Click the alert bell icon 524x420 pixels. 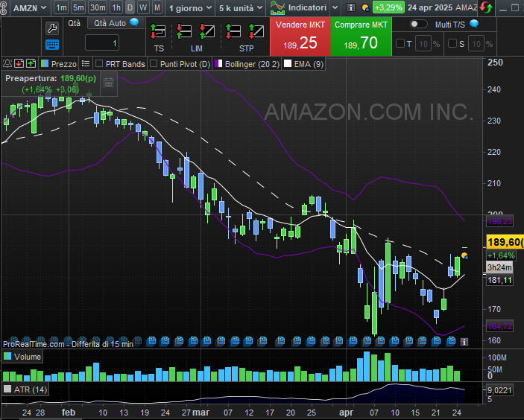pos(7,64)
